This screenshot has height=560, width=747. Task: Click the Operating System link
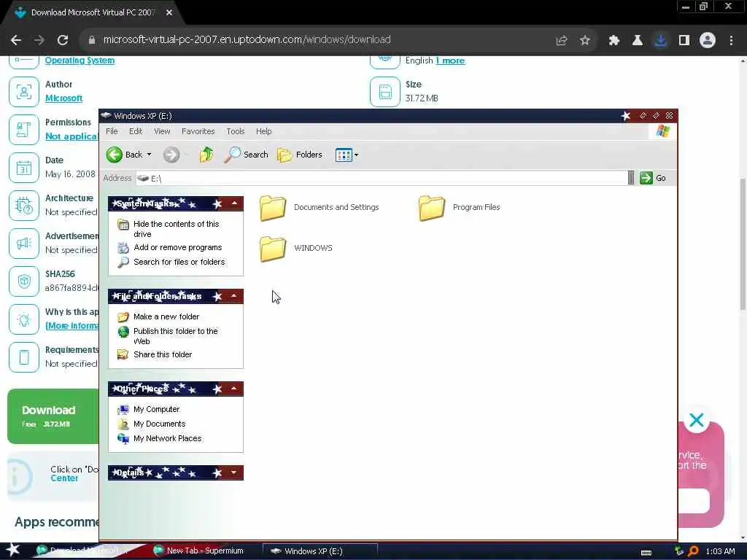[x=80, y=61]
